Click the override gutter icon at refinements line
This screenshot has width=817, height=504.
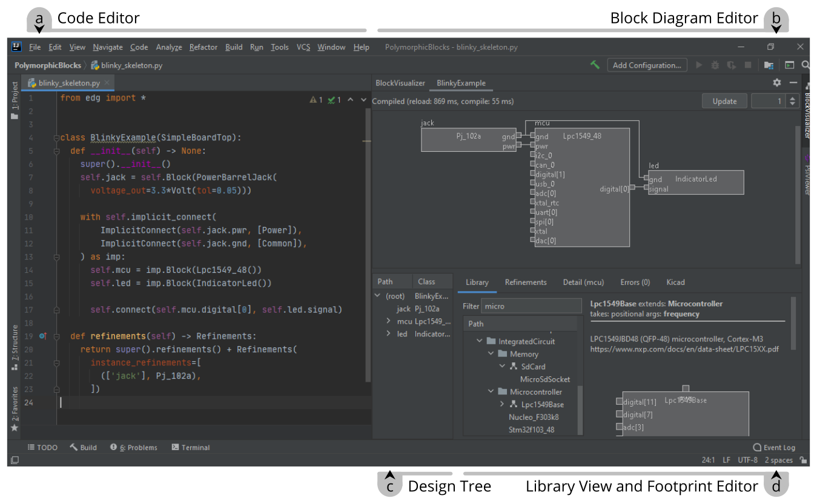(x=42, y=336)
